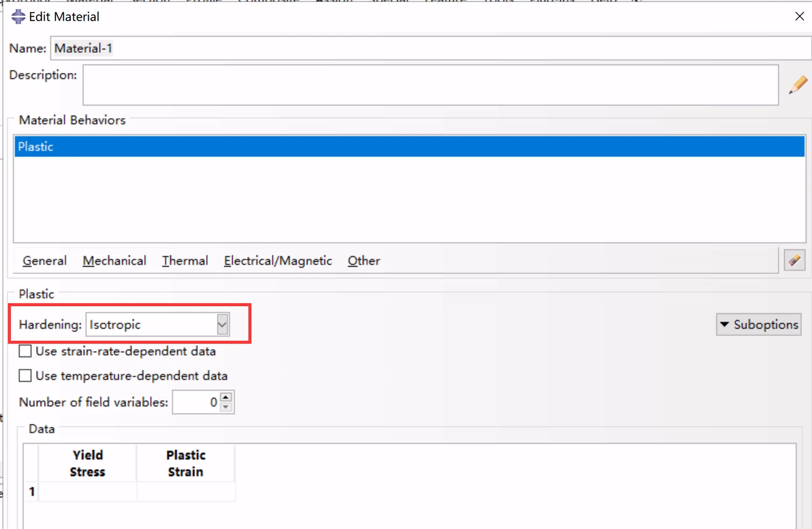
Task: Select the Plastic Strain column header
Action: coord(186,463)
